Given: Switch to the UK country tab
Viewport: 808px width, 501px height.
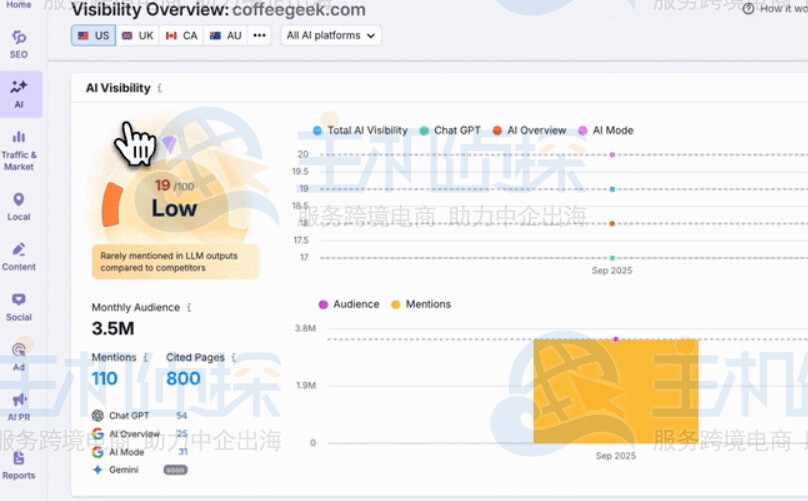Looking at the screenshot, I should tap(138, 36).
